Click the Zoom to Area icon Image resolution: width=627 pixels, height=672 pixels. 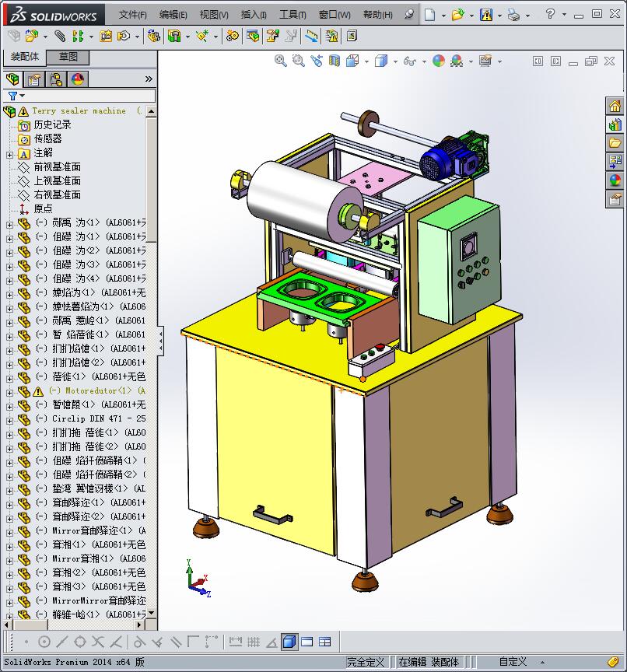298,61
